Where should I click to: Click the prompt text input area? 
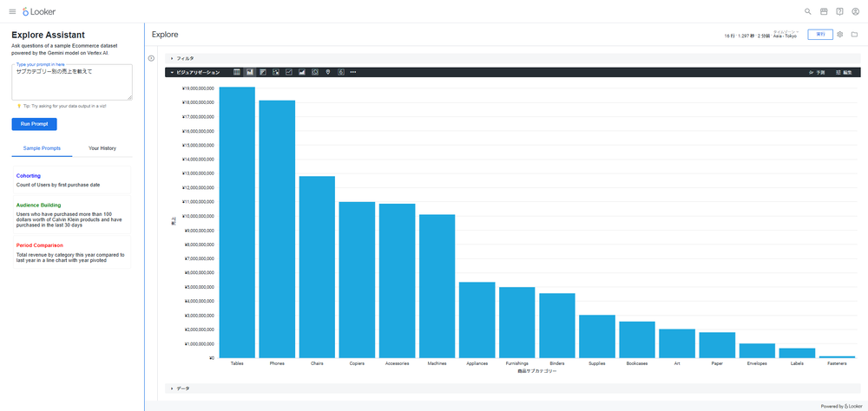[72, 82]
